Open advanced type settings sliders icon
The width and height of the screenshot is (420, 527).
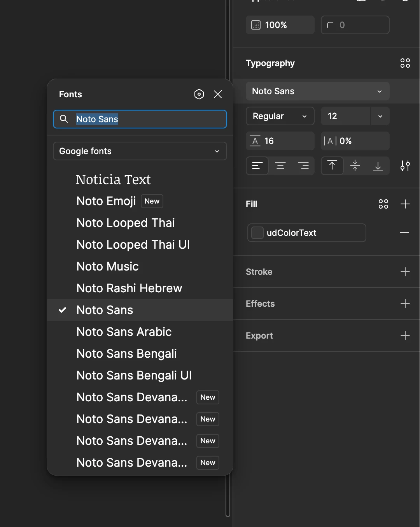coord(405,166)
